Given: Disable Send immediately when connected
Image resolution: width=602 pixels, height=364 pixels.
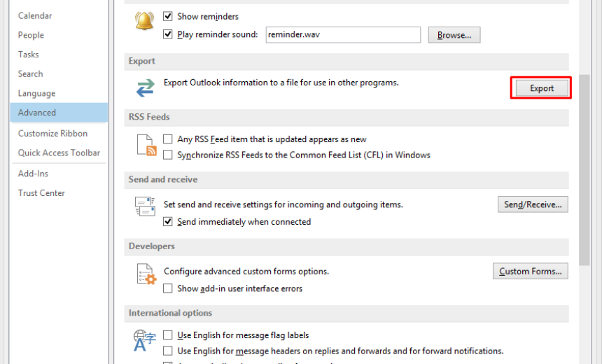Looking at the screenshot, I should point(168,221).
